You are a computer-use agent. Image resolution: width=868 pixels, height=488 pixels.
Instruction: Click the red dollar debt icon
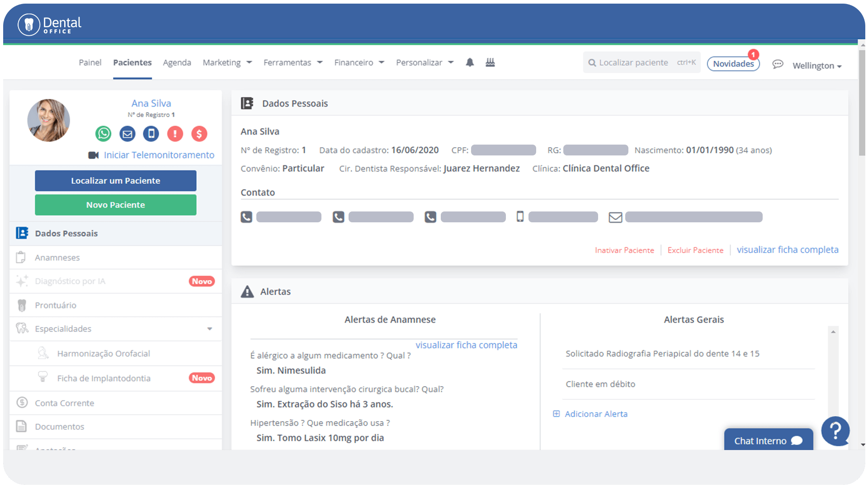click(199, 134)
